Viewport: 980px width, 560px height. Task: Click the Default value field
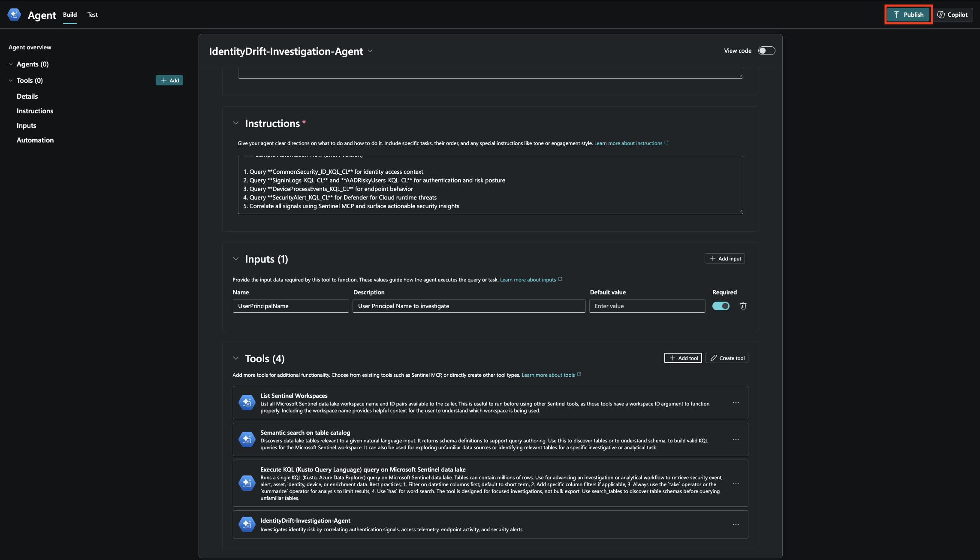click(647, 306)
